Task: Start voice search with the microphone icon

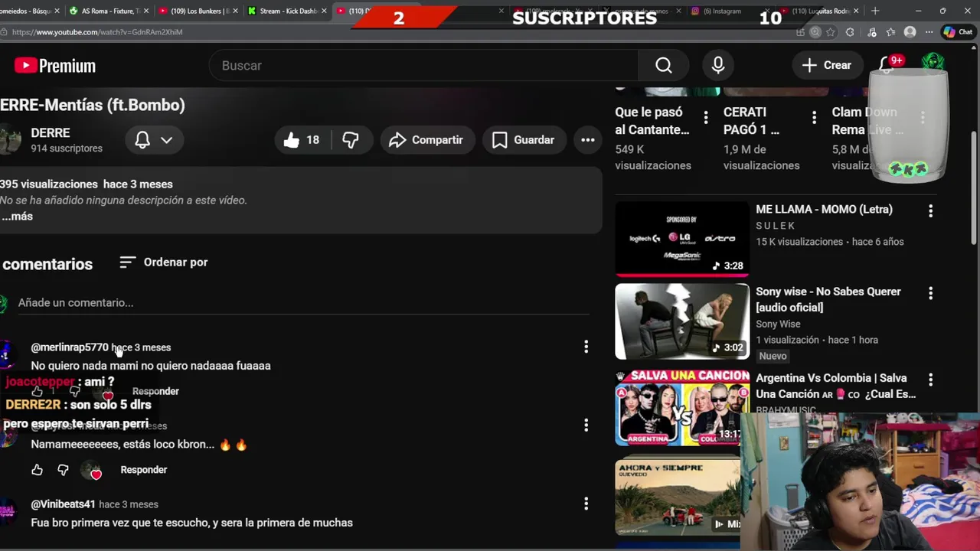Action: coord(718,66)
